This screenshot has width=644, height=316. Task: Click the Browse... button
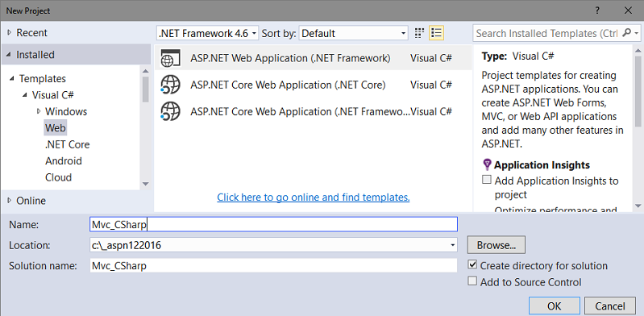(497, 245)
